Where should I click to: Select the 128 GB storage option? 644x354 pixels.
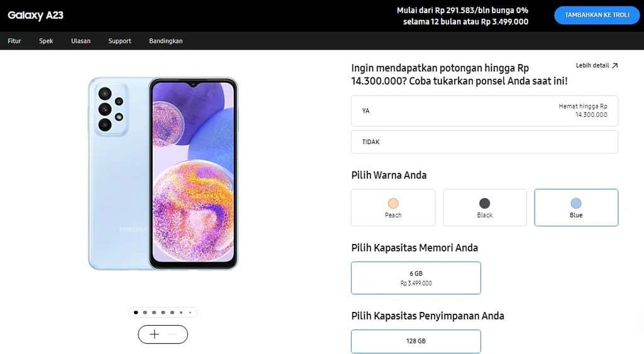(416, 341)
